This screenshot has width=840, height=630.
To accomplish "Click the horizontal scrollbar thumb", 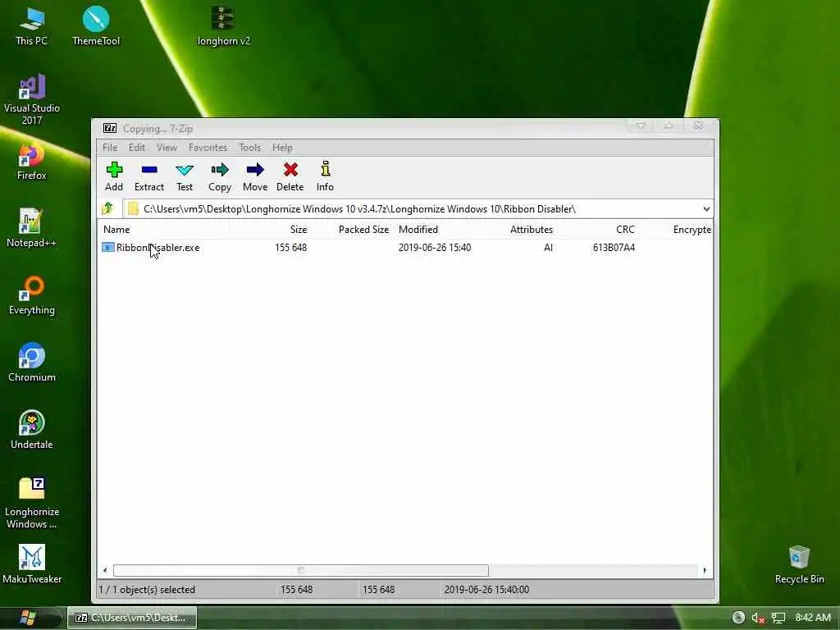I will coord(300,571).
